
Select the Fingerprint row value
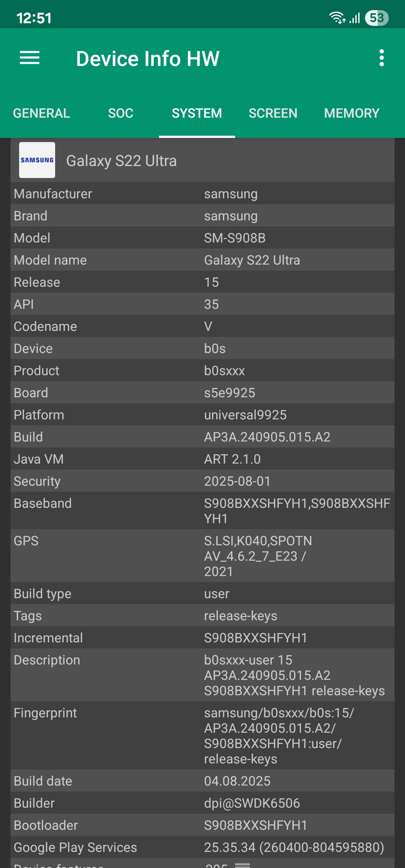[279, 736]
